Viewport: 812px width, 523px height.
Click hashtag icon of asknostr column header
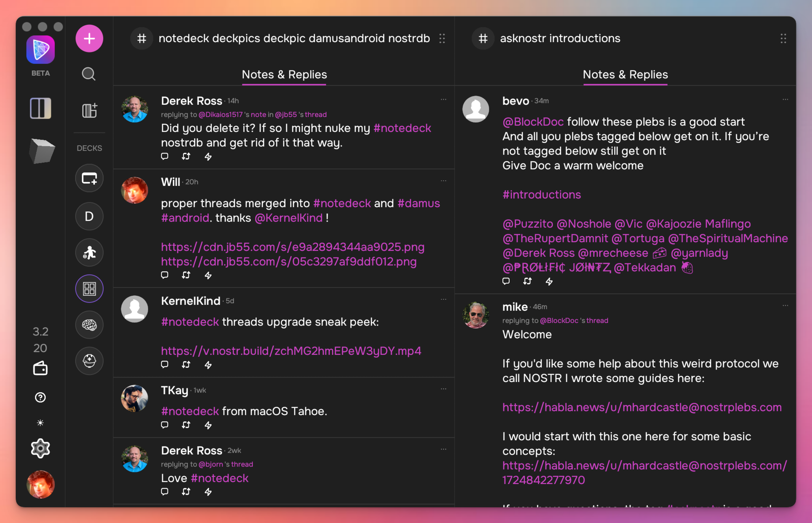[x=483, y=38]
